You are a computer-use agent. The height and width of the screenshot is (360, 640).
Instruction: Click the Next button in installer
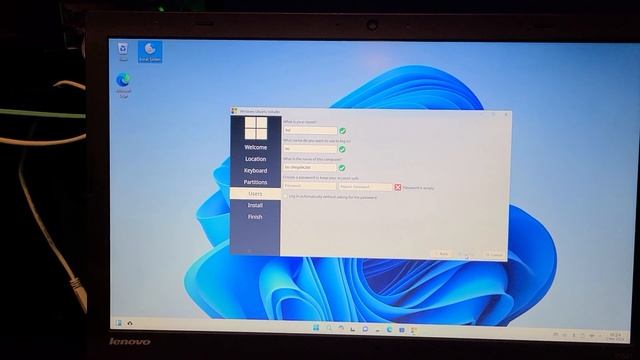coord(466,255)
